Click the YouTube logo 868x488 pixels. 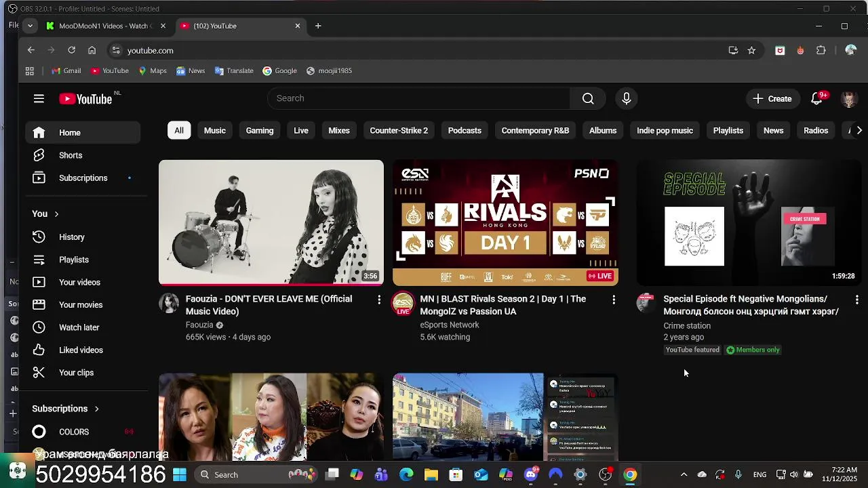coord(85,99)
